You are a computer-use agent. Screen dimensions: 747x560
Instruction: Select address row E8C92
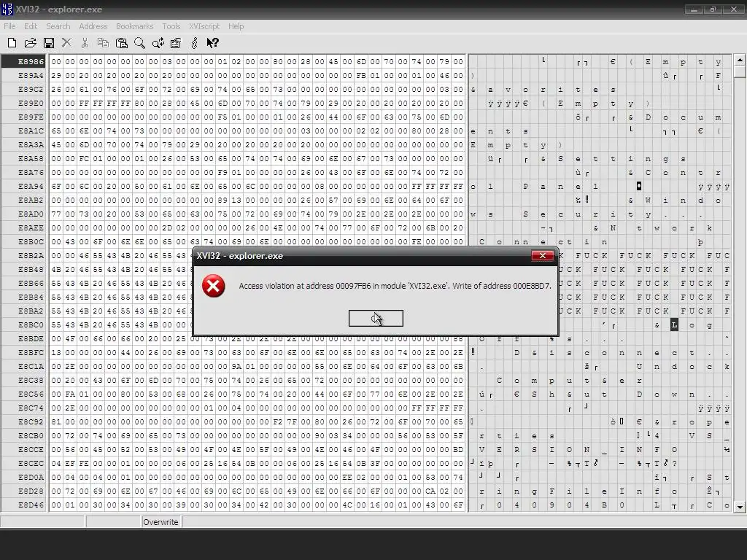[25, 421]
